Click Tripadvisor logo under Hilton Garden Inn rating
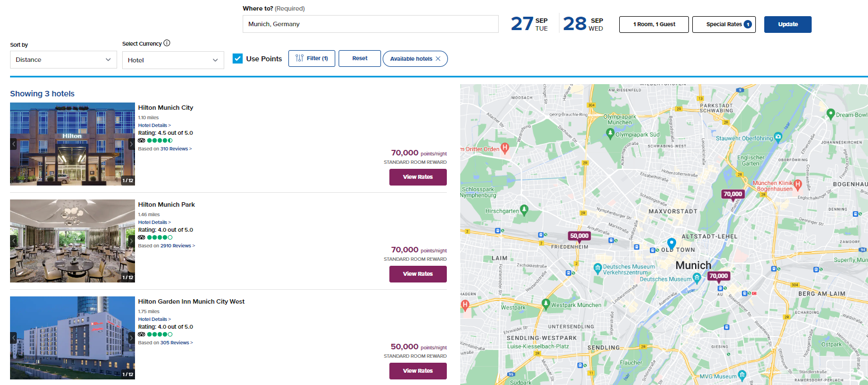The width and height of the screenshot is (868, 385). [142, 334]
